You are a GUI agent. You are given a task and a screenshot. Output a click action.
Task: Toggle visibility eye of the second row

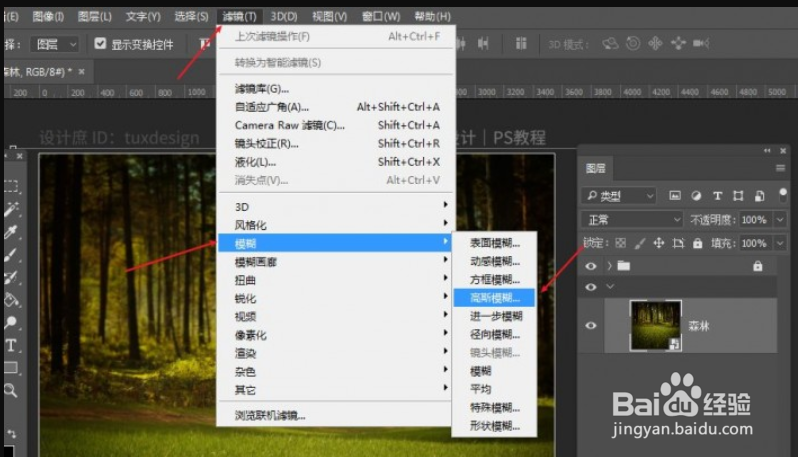pos(590,287)
